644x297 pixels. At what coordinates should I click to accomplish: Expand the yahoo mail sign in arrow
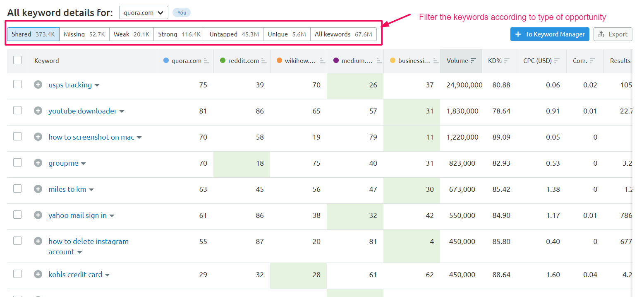click(x=112, y=216)
